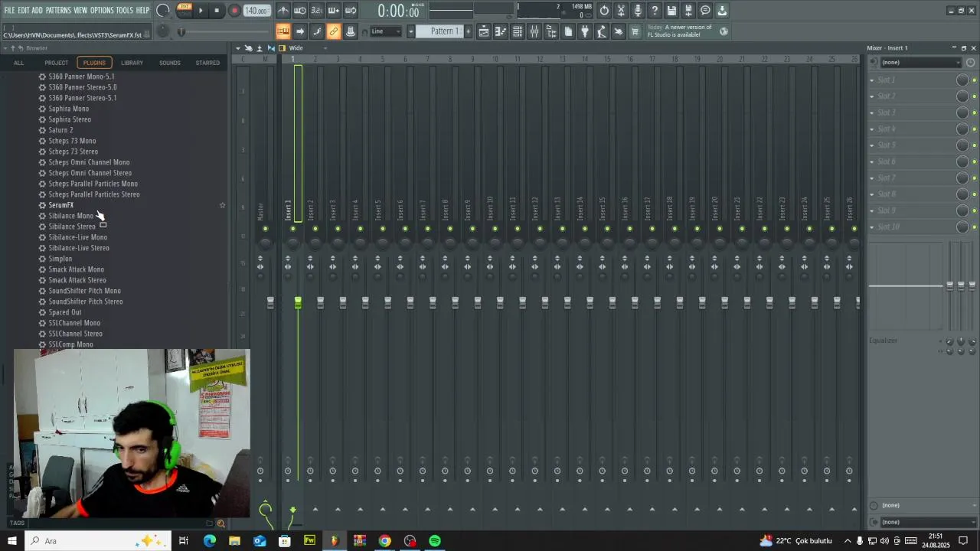Open the piano roll icon
The width and height of the screenshot is (980, 551).
tap(501, 31)
